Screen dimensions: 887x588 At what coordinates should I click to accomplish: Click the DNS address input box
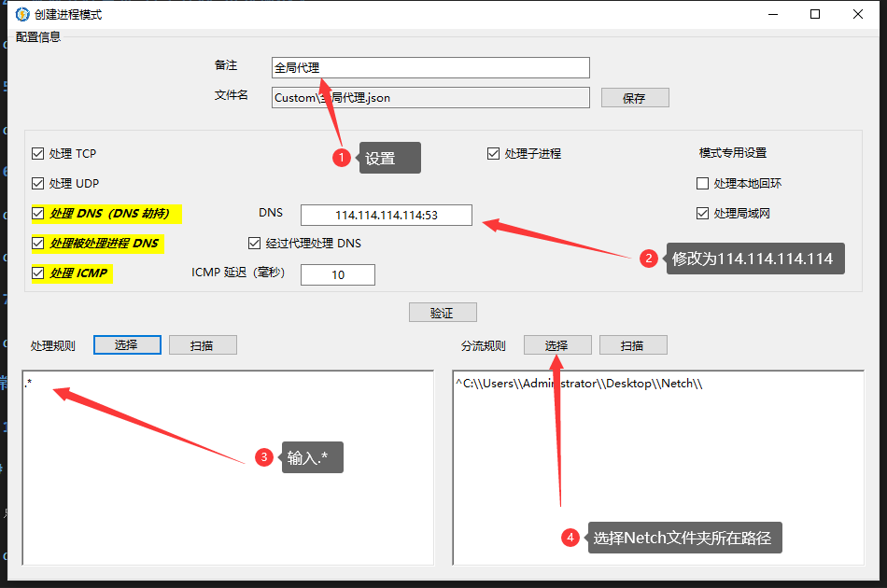click(386, 215)
